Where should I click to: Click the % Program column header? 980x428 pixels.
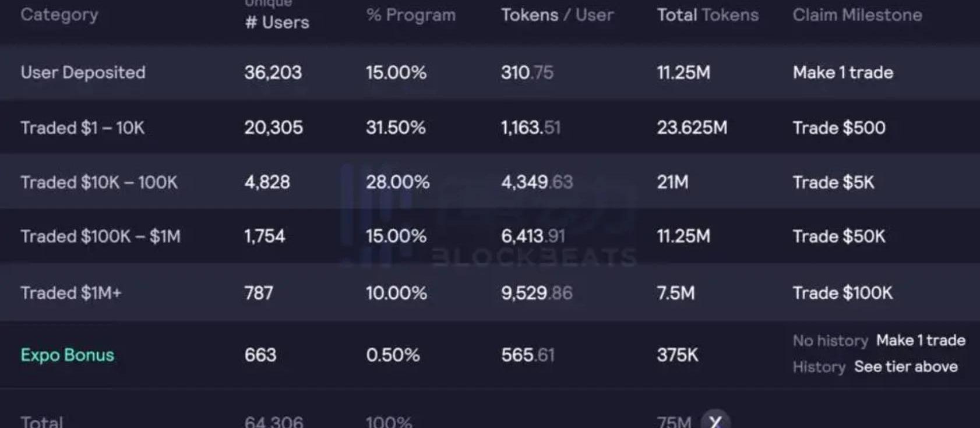coord(411,15)
